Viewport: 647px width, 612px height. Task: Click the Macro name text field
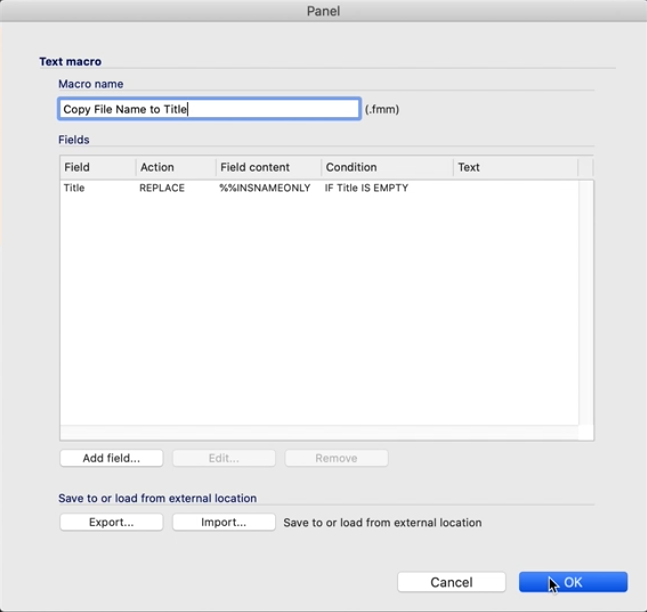(x=209, y=109)
